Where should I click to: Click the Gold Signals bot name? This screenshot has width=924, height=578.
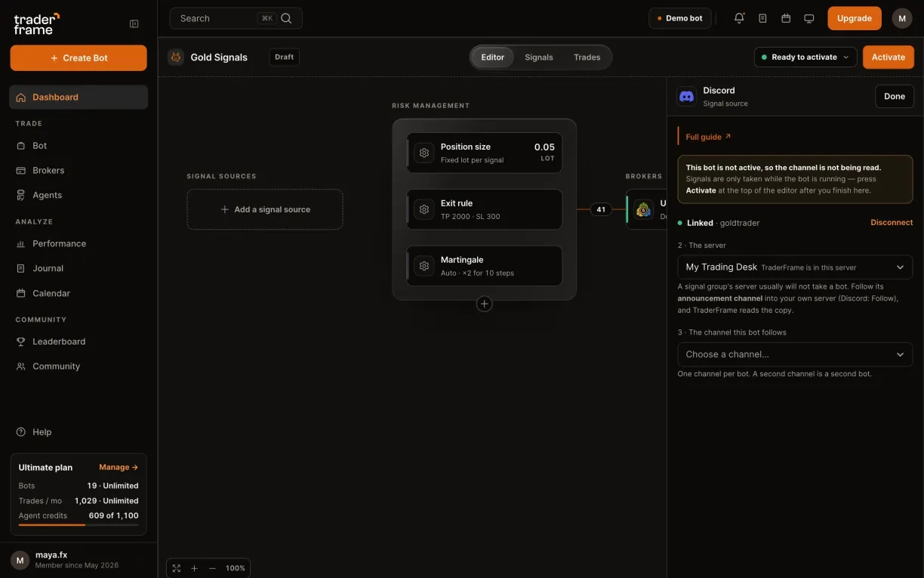tap(219, 57)
